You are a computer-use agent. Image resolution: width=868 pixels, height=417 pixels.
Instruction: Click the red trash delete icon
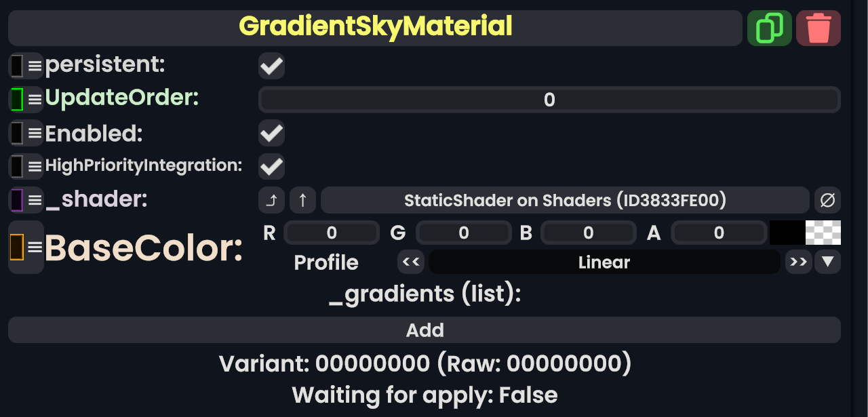[818, 28]
